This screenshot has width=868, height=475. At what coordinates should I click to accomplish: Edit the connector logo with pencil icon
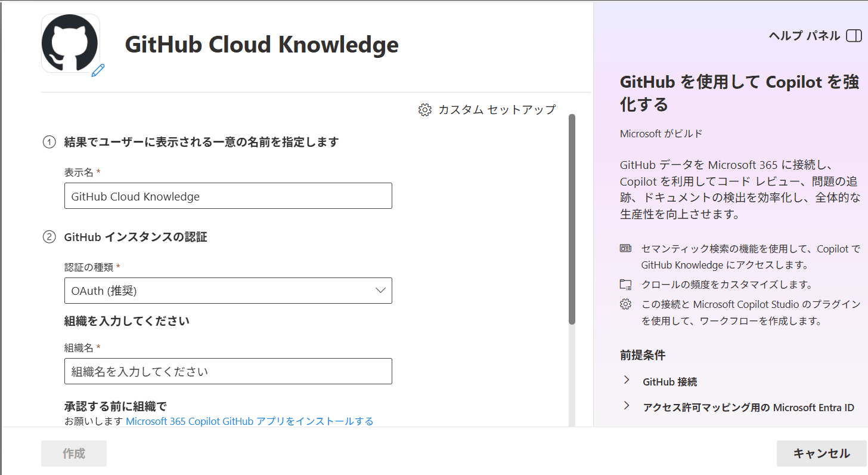tap(98, 70)
